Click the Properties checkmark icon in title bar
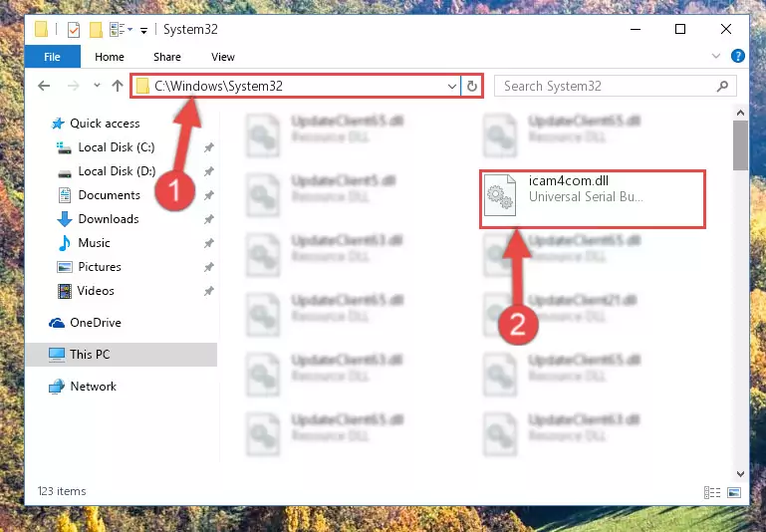Screen dimensions: 766x532 (74, 30)
